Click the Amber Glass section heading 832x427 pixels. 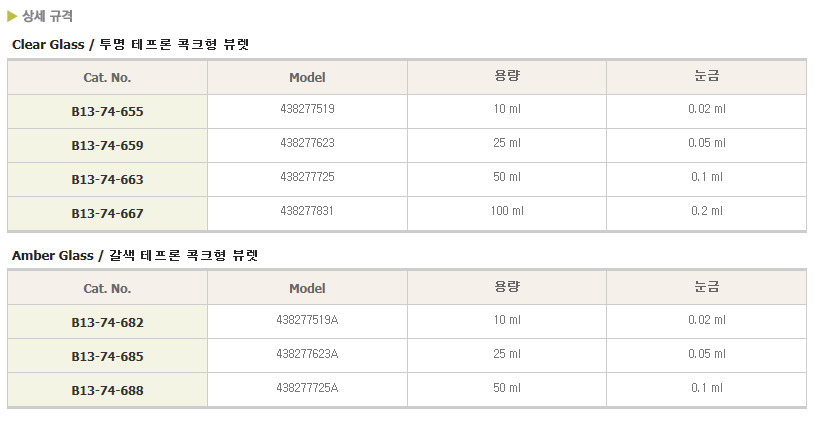tap(135, 255)
